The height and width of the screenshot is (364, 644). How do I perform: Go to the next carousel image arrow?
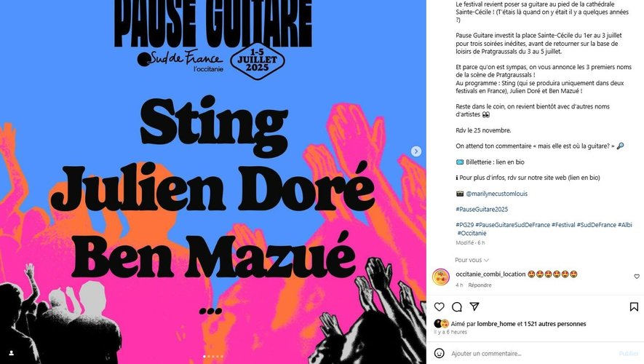point(416,151)
